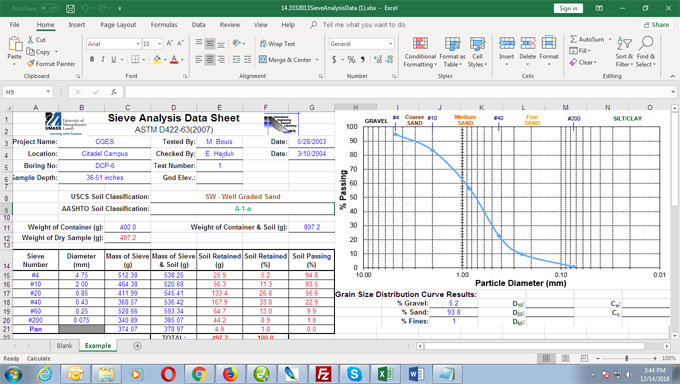This screenshot has height=384, width=680.
Task: Click Decrease Decimal icon
Action: 389,59
